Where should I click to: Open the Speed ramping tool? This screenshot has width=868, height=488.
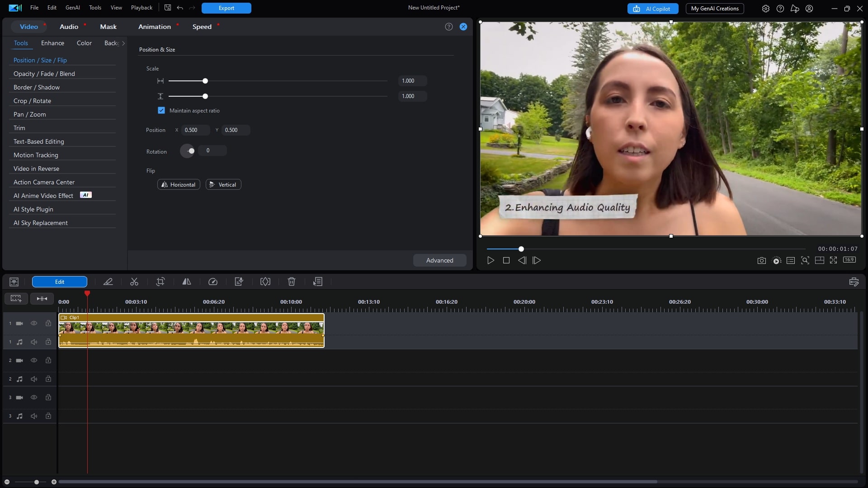[213, 282]
